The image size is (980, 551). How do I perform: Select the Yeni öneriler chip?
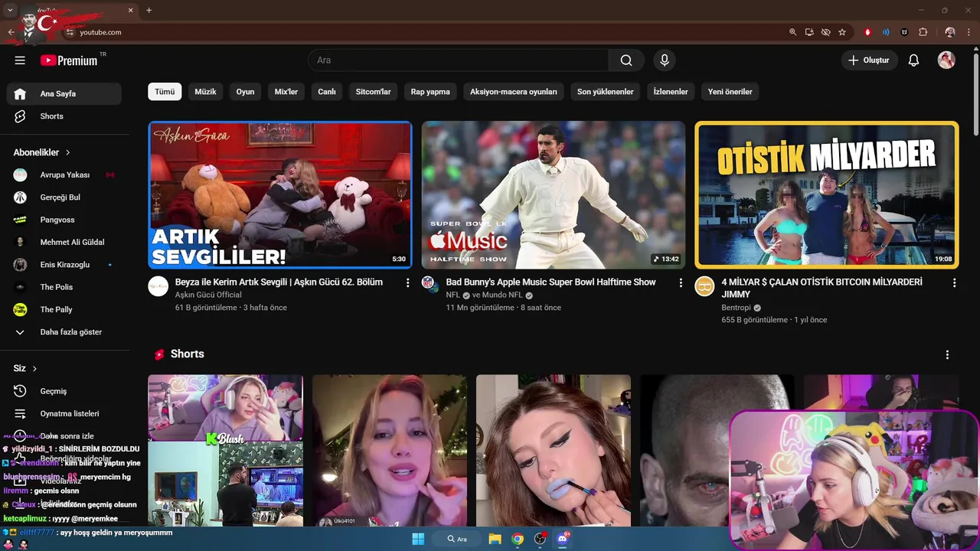pyautogui.click(x=730, y=92)
